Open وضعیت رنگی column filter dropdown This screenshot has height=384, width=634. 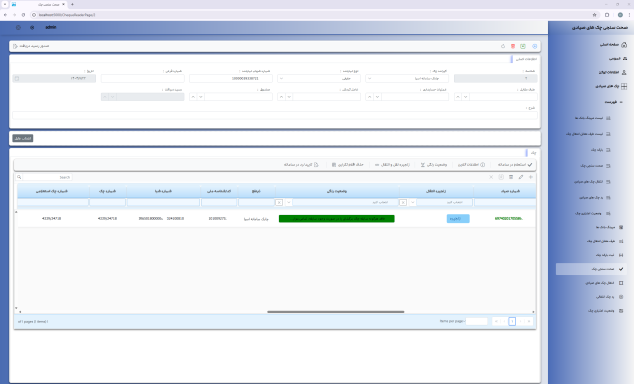(289, 202)
